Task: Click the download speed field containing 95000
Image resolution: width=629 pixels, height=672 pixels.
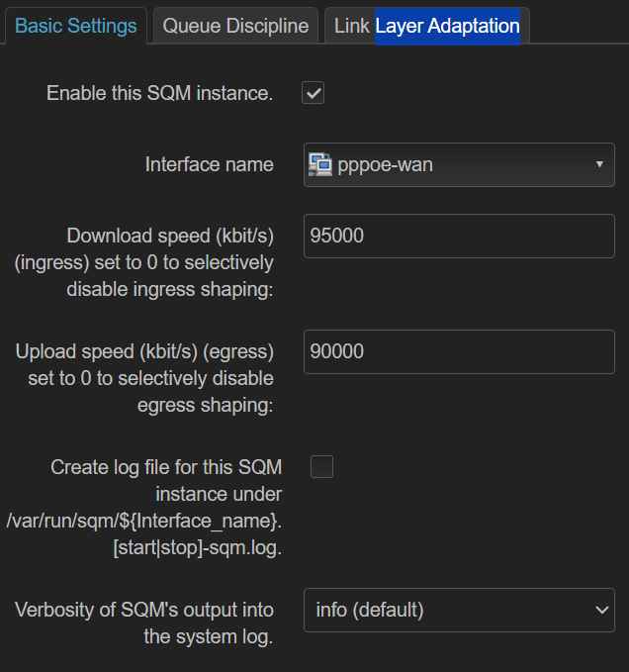Action: (459, 236)
